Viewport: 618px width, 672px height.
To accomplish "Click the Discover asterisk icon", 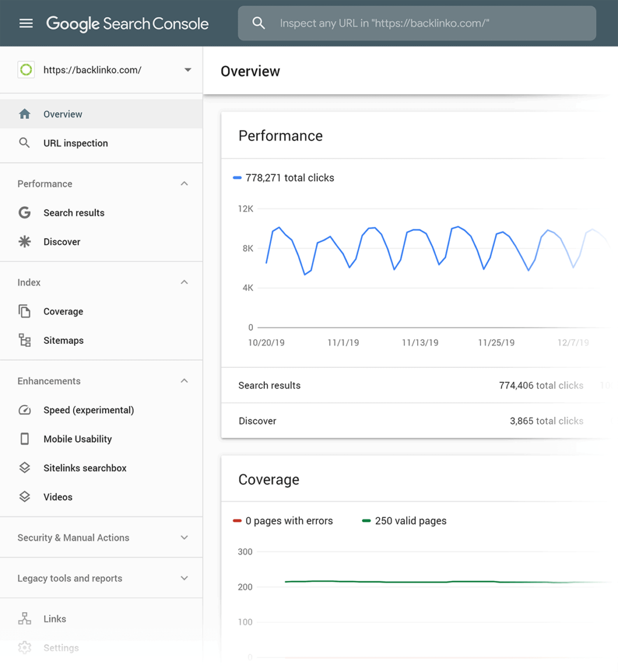I will click(25, 242).
